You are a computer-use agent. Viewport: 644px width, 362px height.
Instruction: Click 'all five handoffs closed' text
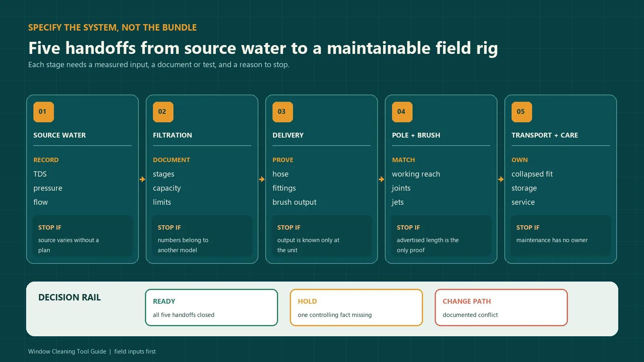coord(184,315)
